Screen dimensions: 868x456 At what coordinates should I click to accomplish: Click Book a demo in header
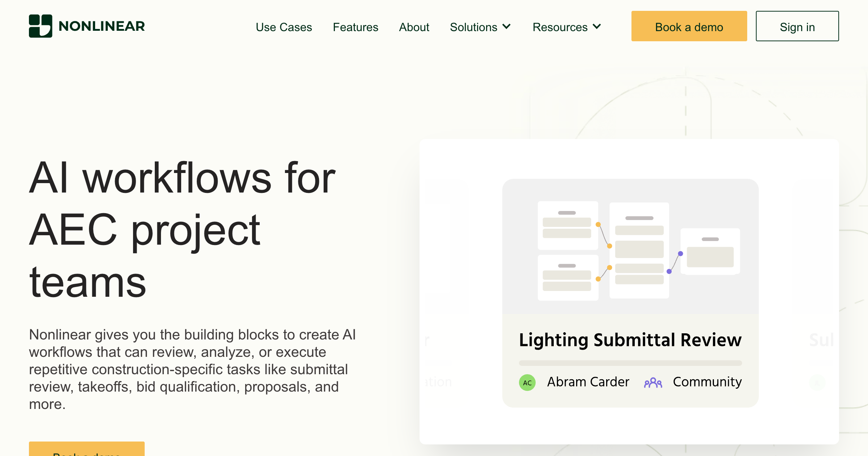tap(689, 26)
